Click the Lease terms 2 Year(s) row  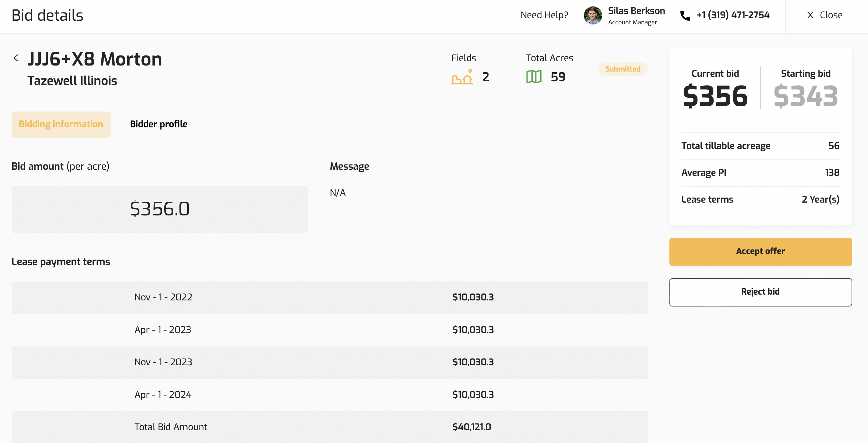coord(760,200)
